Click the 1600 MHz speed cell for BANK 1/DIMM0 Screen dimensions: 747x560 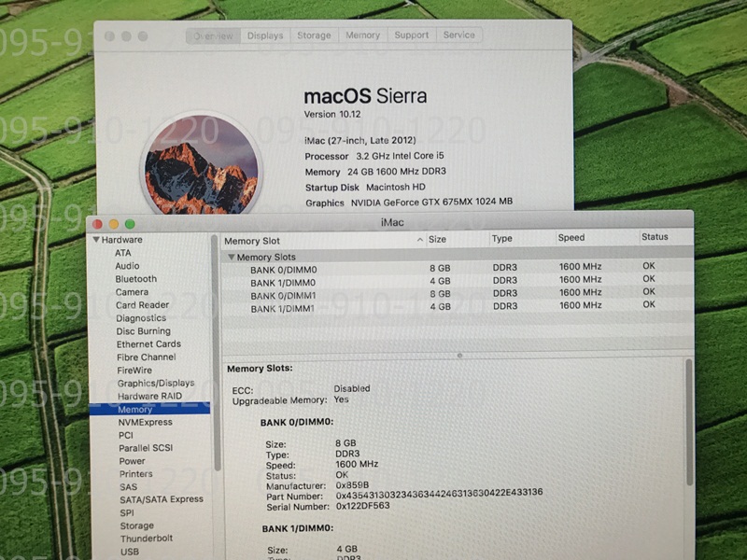[x=580, y=279]
